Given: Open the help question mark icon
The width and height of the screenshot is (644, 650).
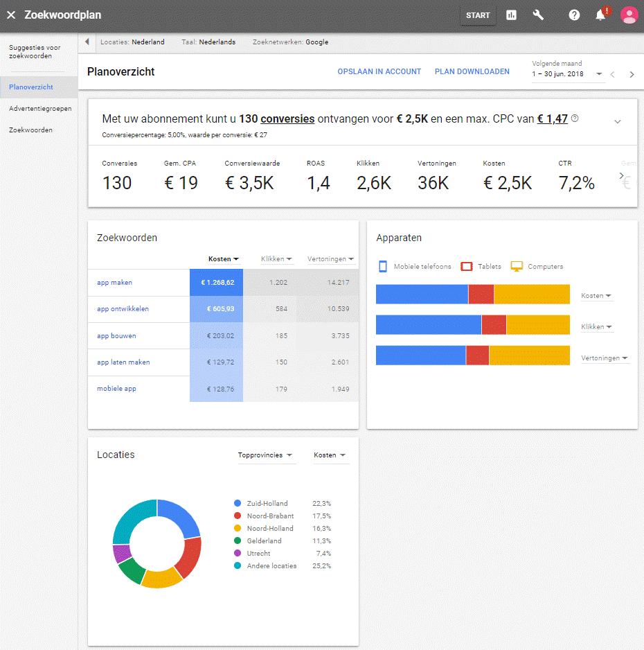Looking at the screenshot, I should pyautogui.click(x=574, y=15).
